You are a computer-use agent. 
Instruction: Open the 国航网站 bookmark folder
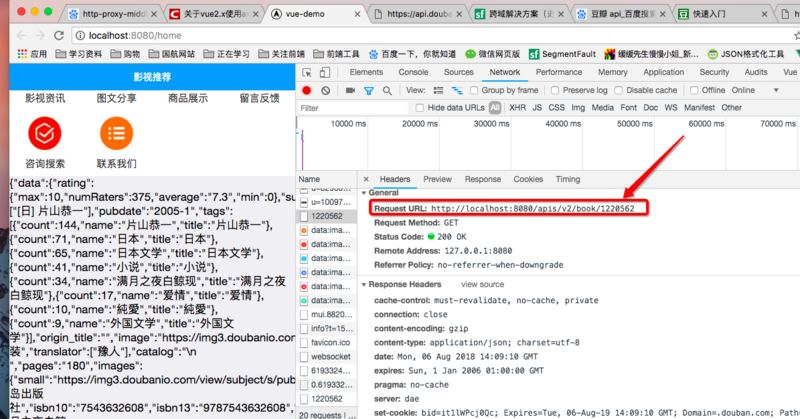(172, 54)
